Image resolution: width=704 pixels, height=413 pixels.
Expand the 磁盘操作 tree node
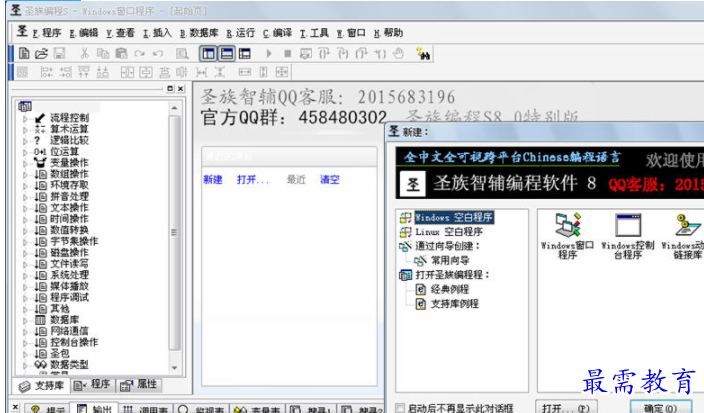point(25,253)
